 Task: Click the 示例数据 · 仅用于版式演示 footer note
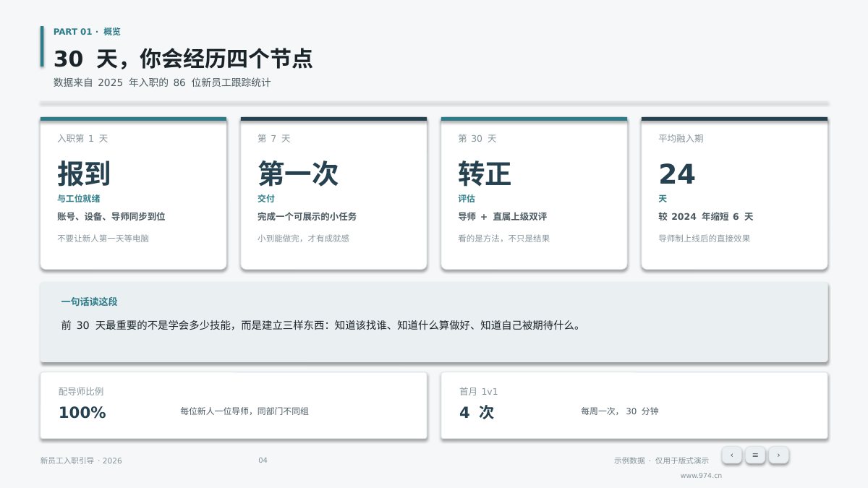[x=661, y=461]
